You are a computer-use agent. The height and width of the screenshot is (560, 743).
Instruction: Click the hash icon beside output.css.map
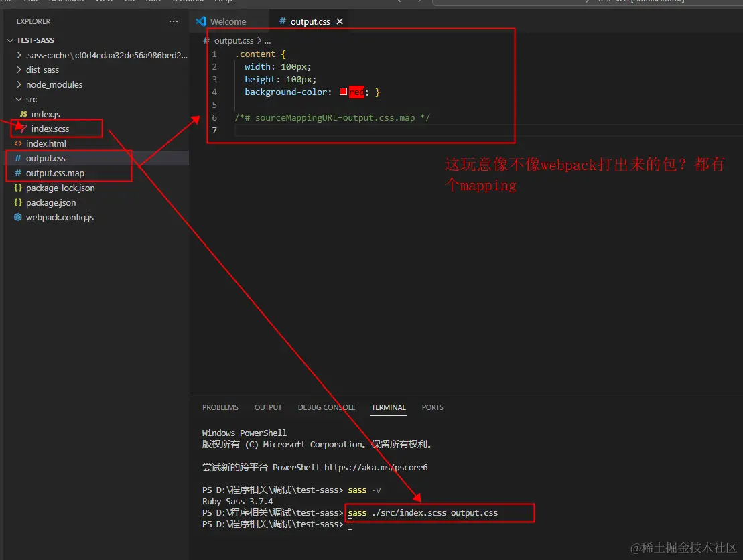click(x=18, y=173)
